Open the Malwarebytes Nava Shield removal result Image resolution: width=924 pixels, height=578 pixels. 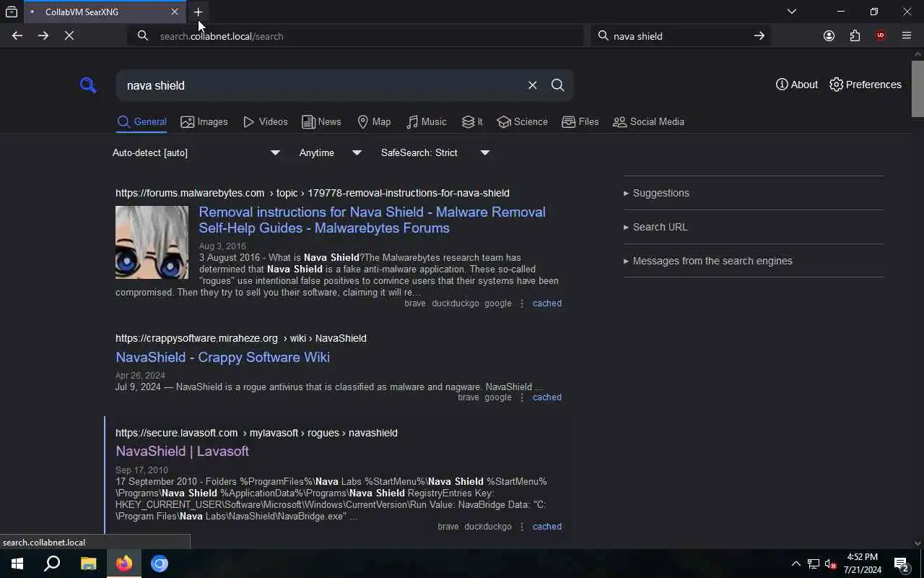point(372,220)
